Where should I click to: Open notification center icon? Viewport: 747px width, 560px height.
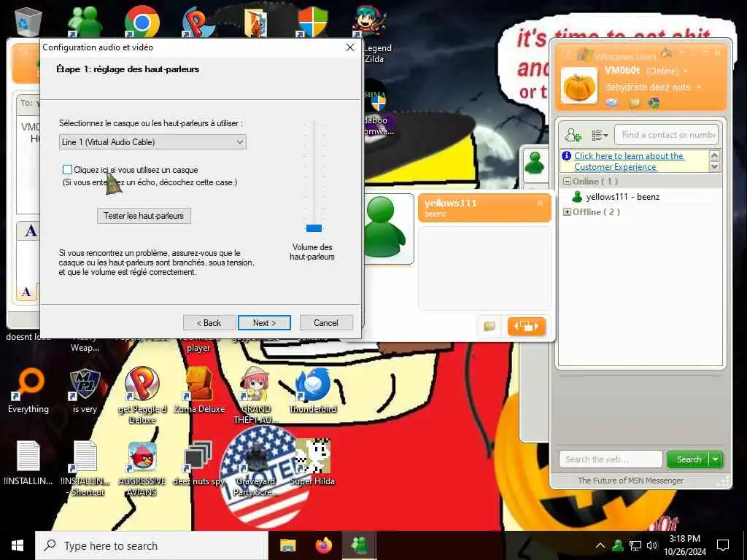(723, 545)
